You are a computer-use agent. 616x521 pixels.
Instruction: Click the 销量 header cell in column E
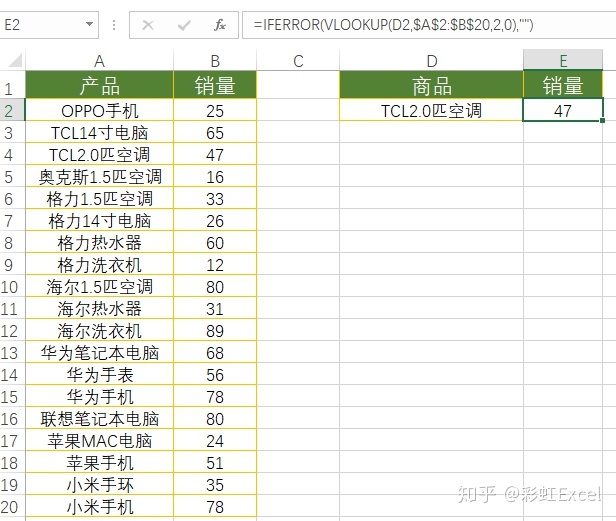(563, 85)
